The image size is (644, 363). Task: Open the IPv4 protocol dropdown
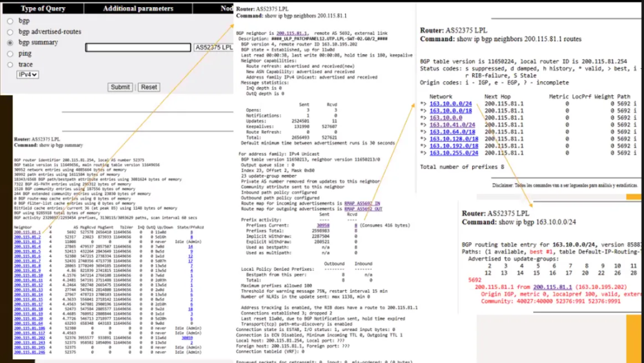(x=28, y=75)
